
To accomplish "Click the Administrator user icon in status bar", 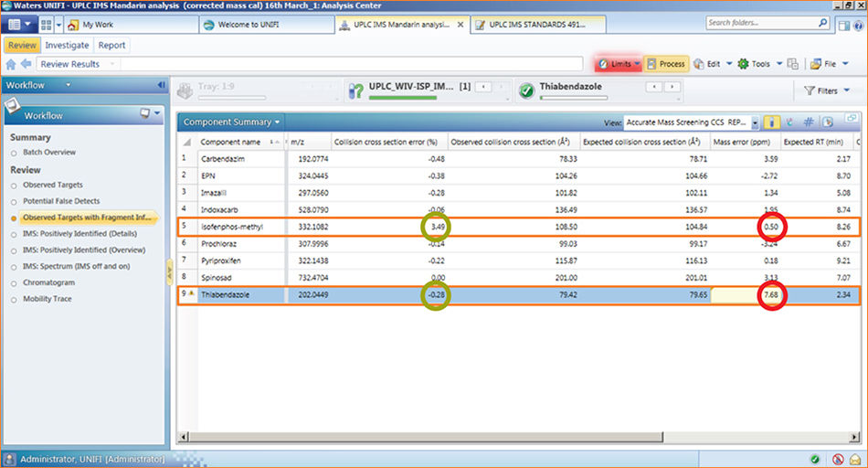I will tap(9, 460).
